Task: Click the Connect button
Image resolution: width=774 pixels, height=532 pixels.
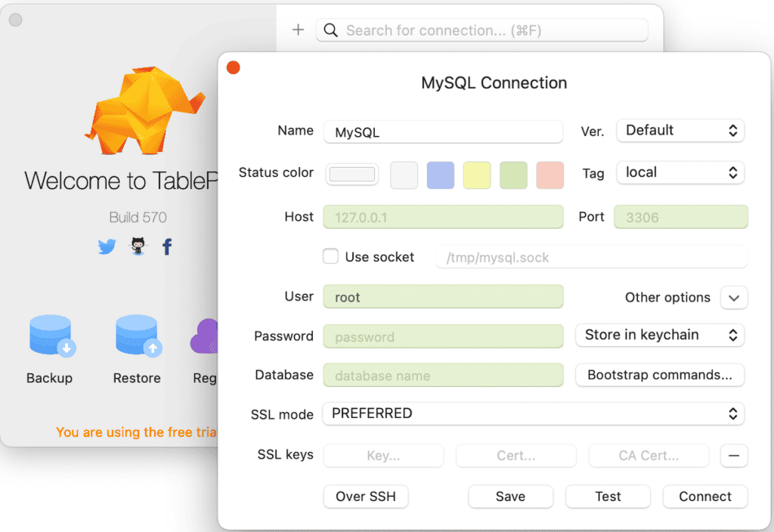Action: [x=705, y=496]
